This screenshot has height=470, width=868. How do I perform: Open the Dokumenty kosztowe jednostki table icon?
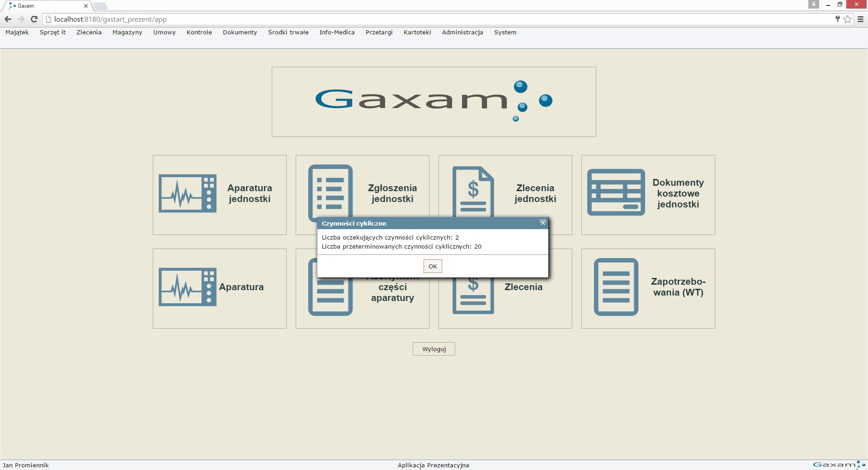616,193
